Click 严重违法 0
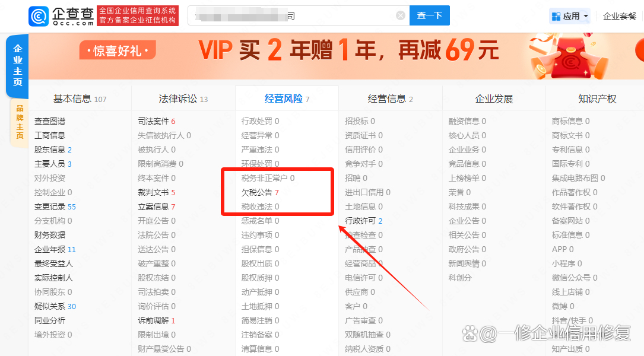The width and height of the screenshot is (644, 356). point(260,150)
